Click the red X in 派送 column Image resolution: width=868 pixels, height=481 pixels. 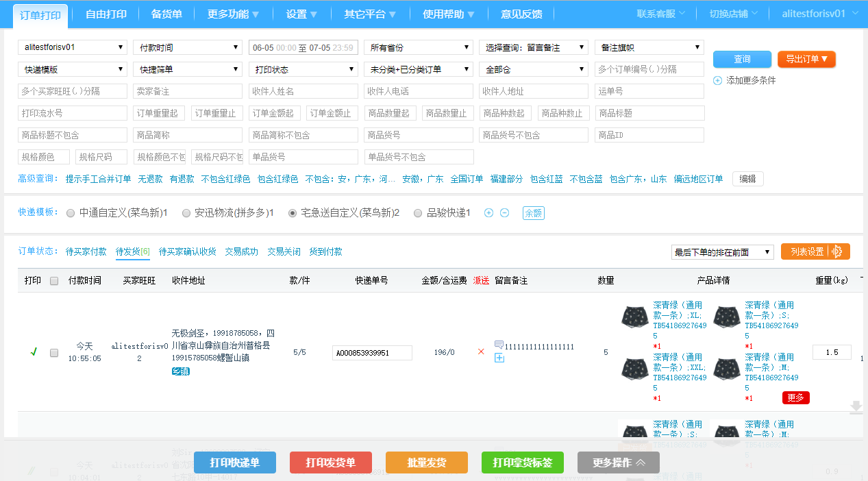click(481, 351)
